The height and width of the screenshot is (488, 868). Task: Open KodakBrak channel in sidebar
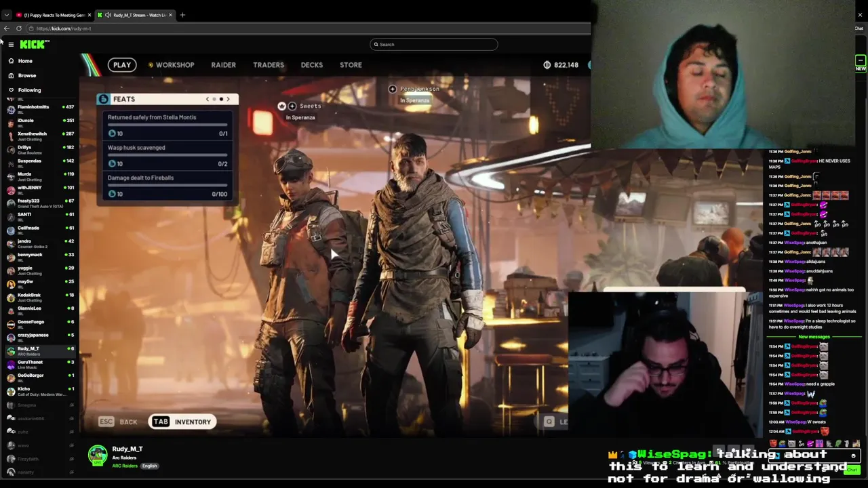pyautogui.click(x=41, y=296)
